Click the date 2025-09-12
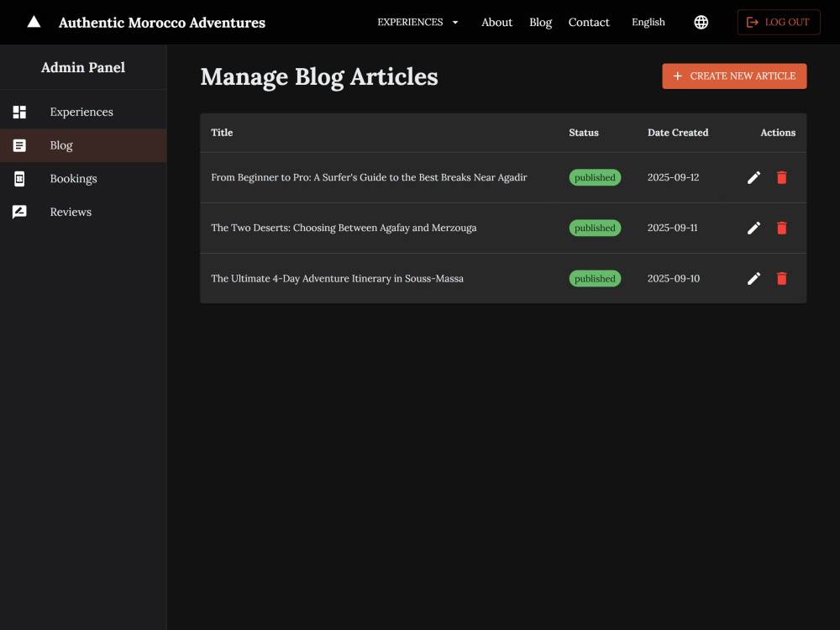The height and width of the screenshot is (630, 840). coord(673,177)
